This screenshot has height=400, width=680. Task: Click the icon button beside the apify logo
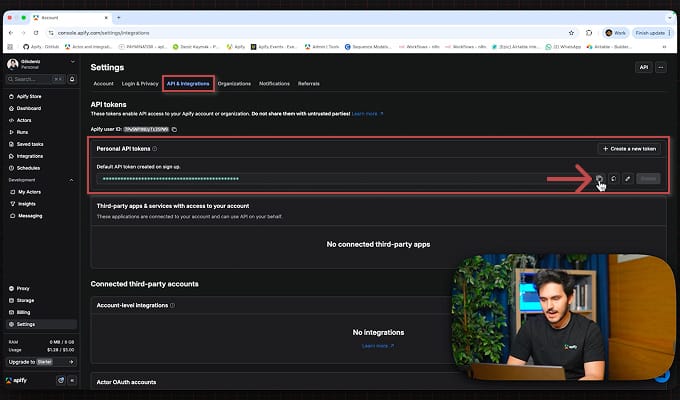(61, 380)
